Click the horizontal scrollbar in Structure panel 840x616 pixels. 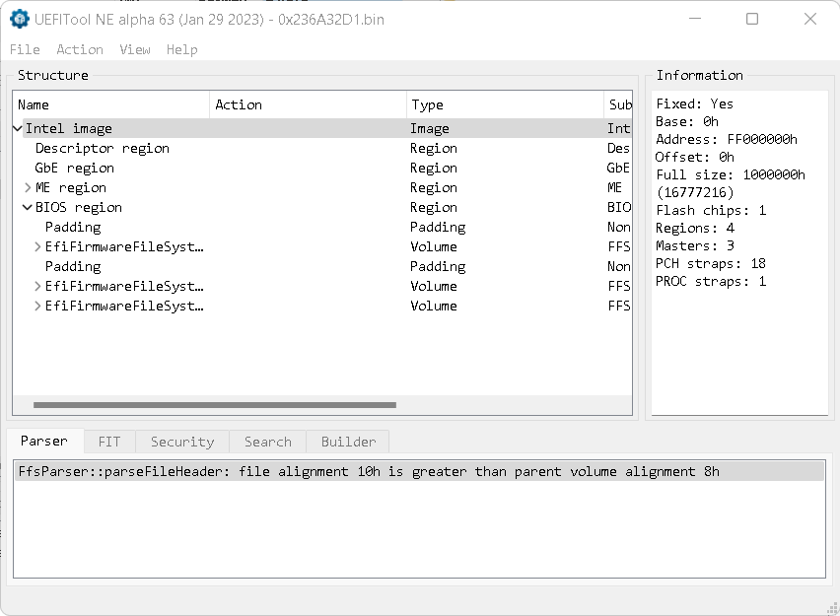coord(214,404)
